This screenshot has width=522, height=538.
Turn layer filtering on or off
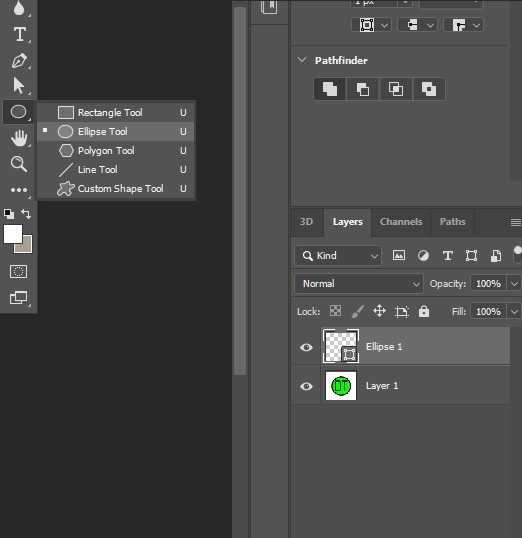pyautogui.click(x=518, y=255)
